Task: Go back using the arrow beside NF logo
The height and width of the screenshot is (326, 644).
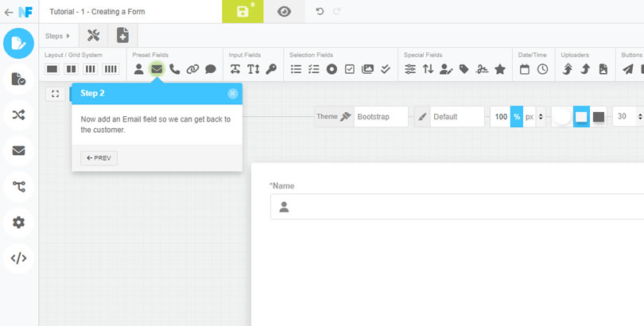Action: point(9,12)
